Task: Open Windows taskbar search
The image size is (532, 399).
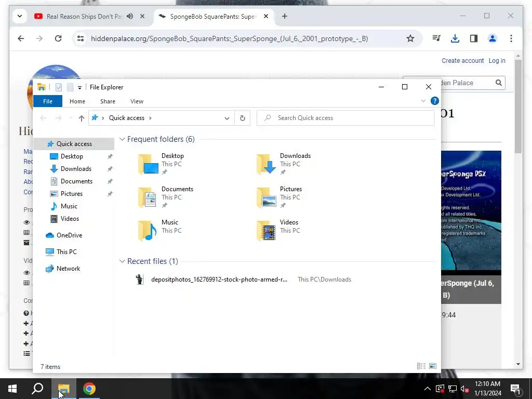Action: point(37,389)
